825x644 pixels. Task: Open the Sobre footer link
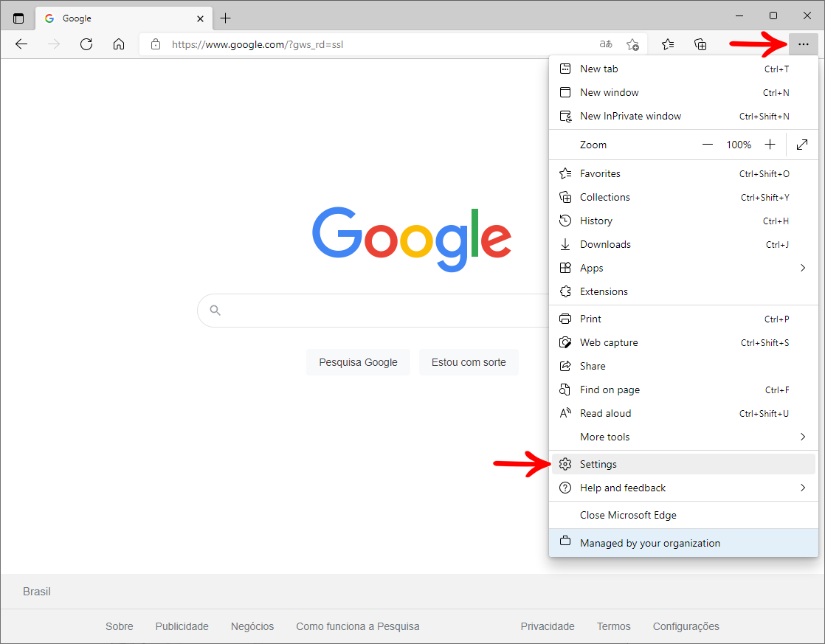pos(119,626)
